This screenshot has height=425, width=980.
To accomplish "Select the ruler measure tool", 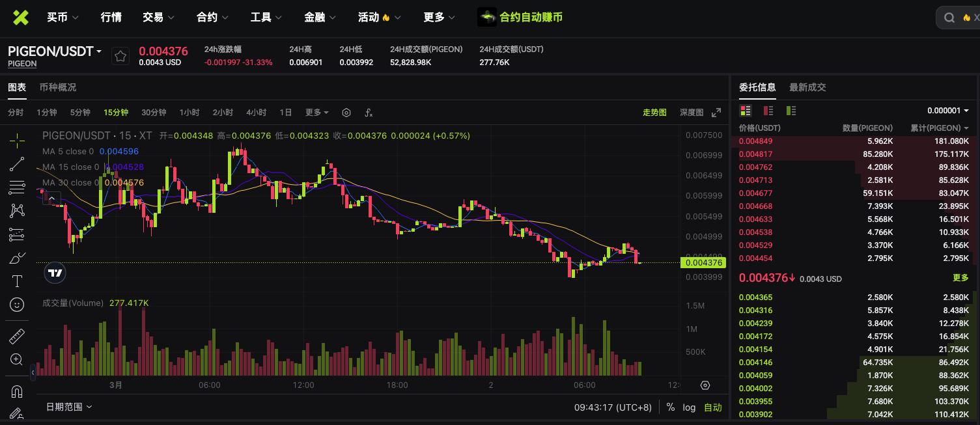I will click(17, 336).
